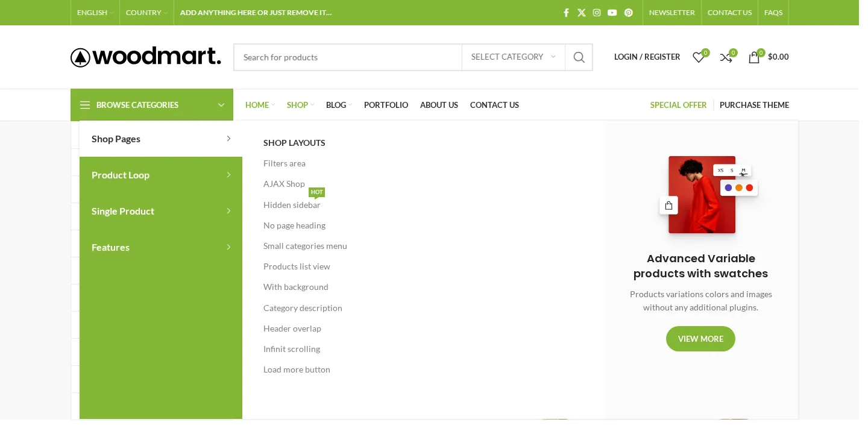This screenshot has width=868, height=434.
Task: Collapse Browse Categories with its chevron
Action: click(221, 105)
